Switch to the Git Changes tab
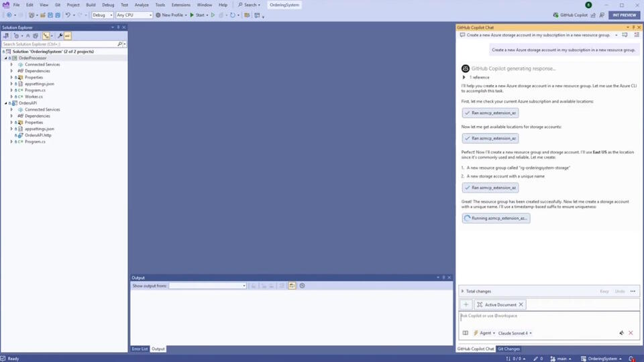Screen dimensions: 644x362 [508, 349]
